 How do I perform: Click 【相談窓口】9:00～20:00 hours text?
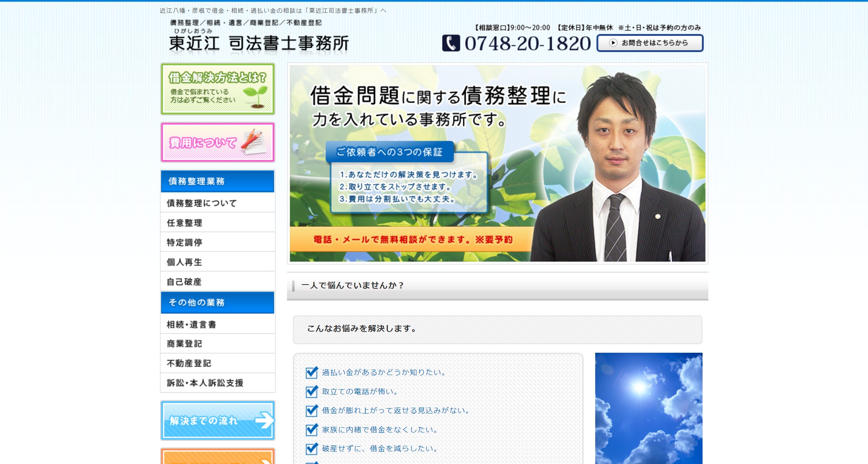[512, 28]
